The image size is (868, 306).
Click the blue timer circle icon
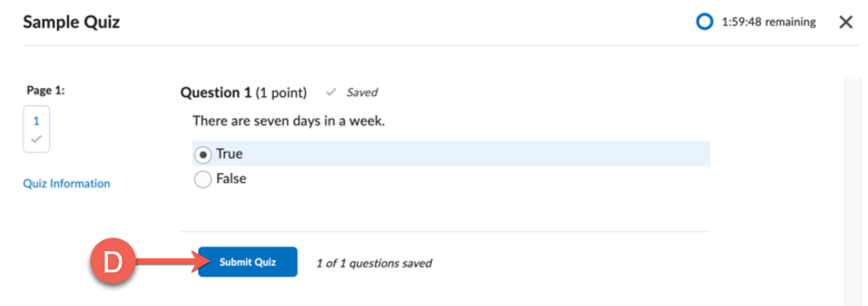click(704, 23)
